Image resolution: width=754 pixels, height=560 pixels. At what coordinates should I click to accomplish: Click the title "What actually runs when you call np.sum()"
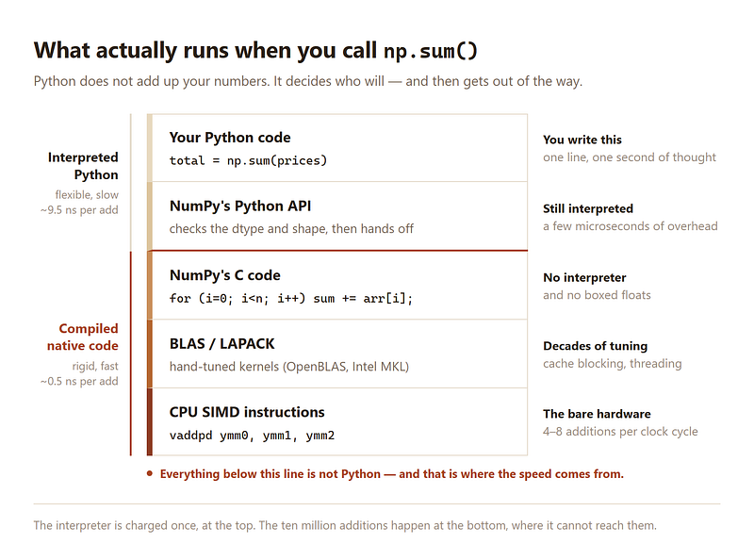[255, 51]
